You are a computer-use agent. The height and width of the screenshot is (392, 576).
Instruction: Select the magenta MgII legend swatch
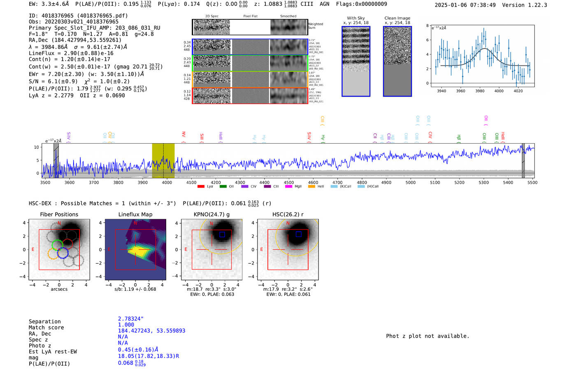point(288,186)
